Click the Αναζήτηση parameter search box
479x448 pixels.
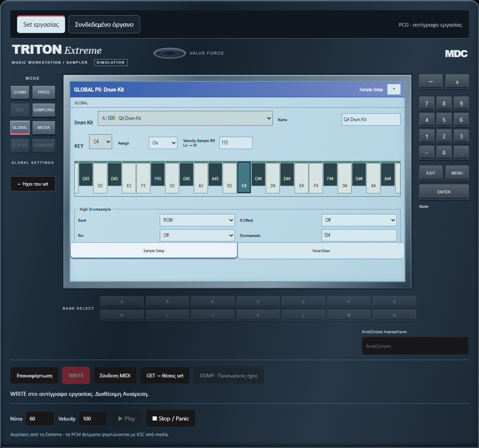(415, 346)
